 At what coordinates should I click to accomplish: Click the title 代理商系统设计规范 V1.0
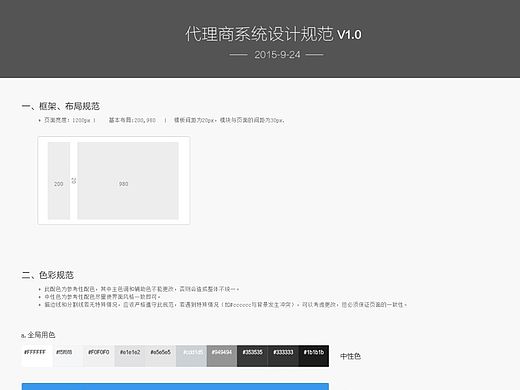(273, 34)
